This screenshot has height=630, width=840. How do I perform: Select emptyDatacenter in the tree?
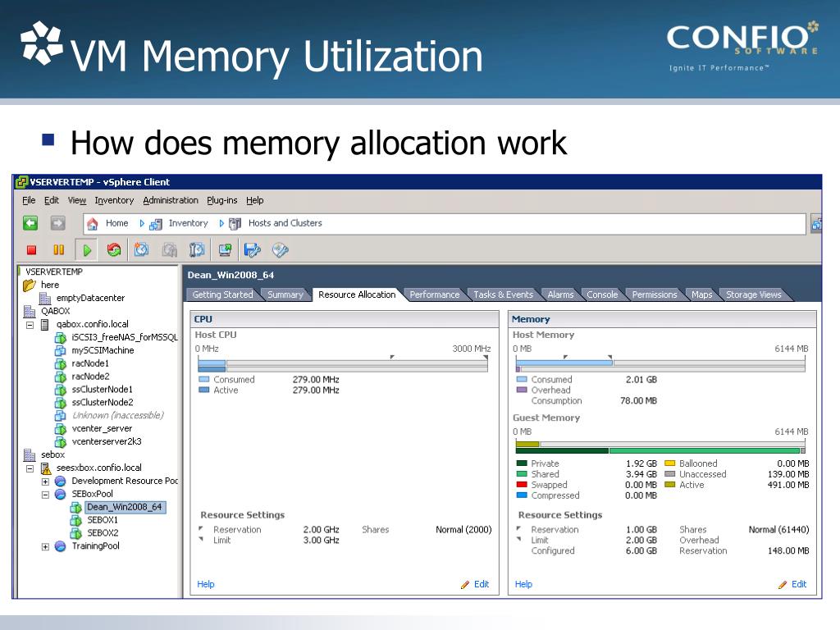[90, 299]
